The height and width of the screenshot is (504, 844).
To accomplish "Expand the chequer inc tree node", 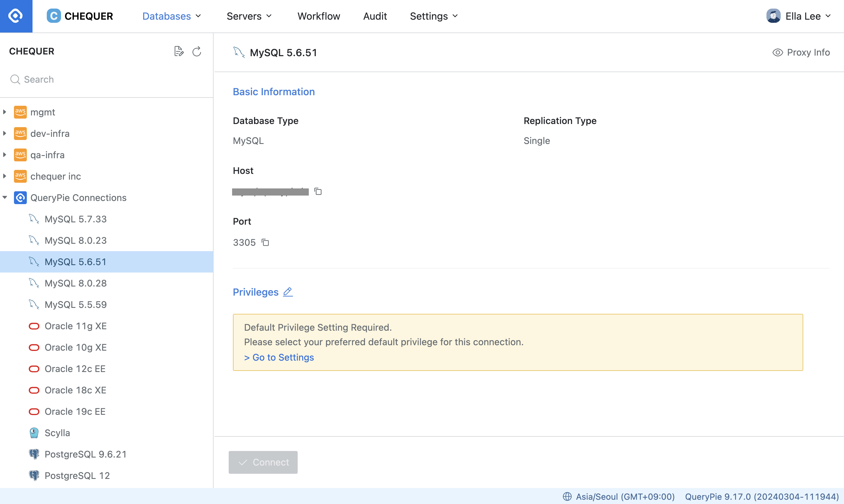I will click(5, 176).
